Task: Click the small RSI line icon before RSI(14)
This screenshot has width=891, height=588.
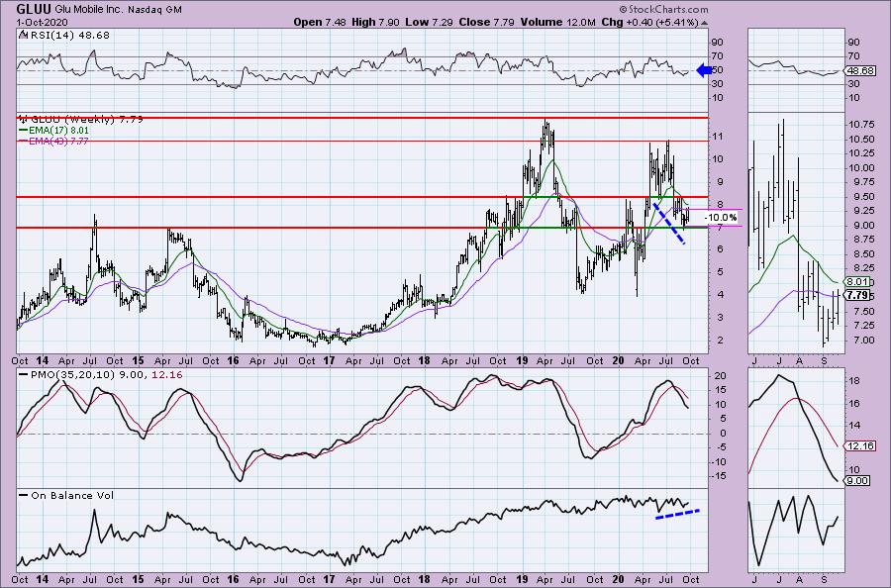Action: point(22,35)
